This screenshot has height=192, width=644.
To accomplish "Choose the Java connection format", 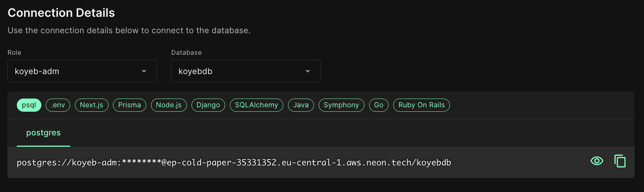I will click(301, 105).
